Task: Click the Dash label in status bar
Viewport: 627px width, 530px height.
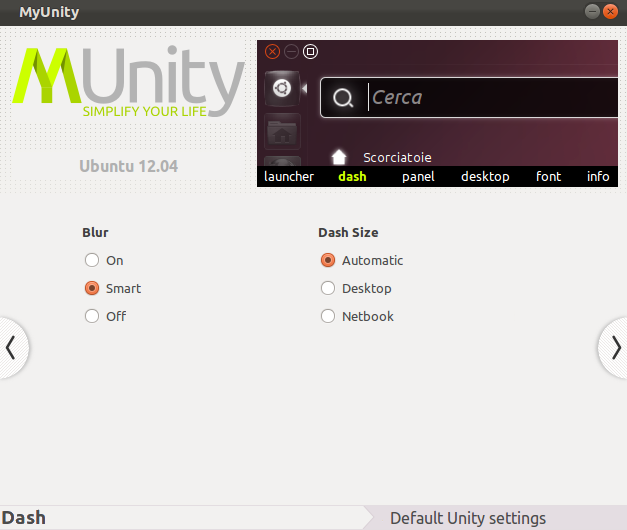Action: point(24,518)
